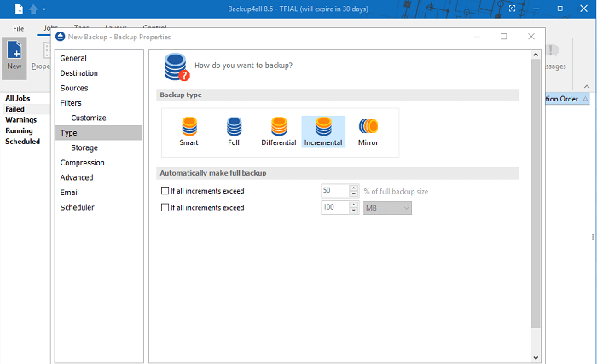Enable increments exceed percent of full backup checkbox

pos(165,191)
